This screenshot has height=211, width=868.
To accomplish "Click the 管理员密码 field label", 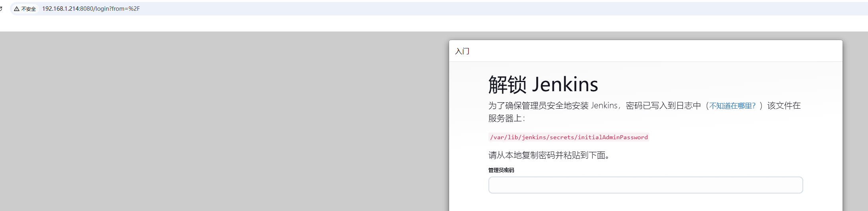I will pyautogui.click(x=501, y=170).
